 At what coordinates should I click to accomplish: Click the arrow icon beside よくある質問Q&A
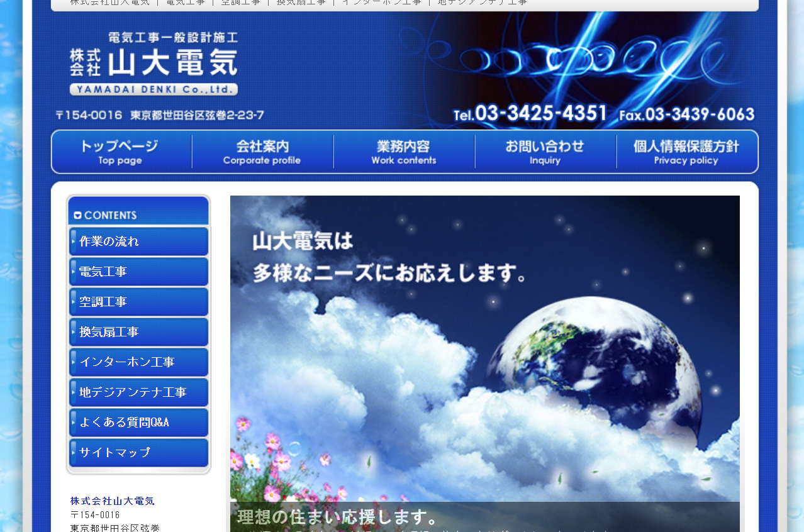point(73,423)
